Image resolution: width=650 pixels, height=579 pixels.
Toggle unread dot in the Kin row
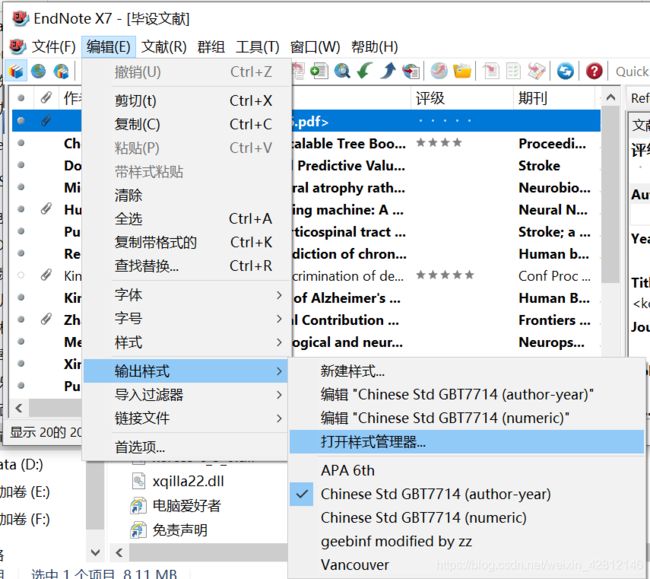click(21, 275)
